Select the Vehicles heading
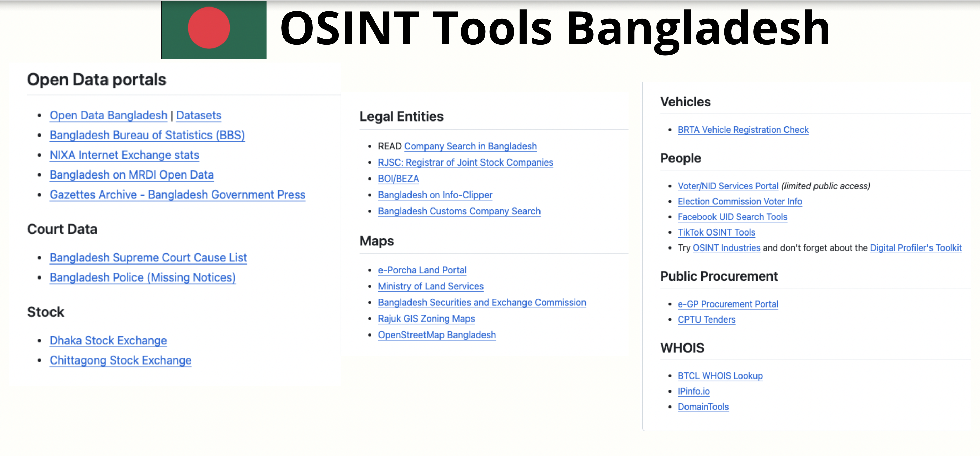Viewport: 980px width, 456px height. [x=685, y=102]
